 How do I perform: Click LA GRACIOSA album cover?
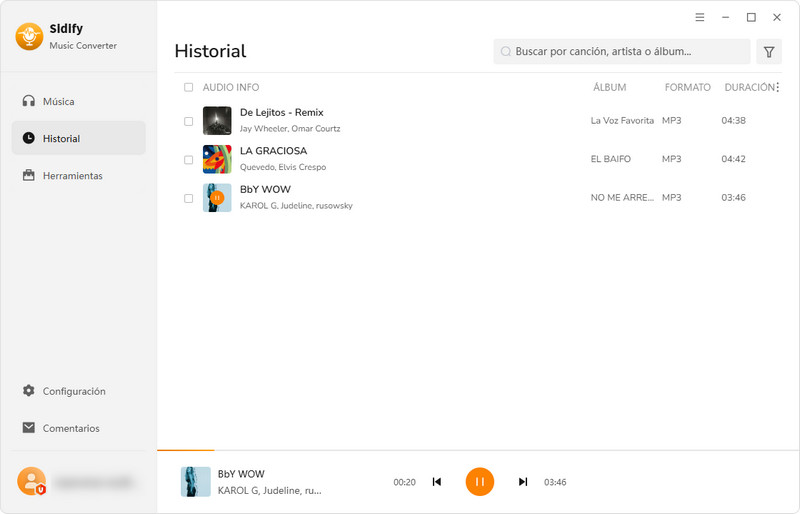(x=217, y=159)
